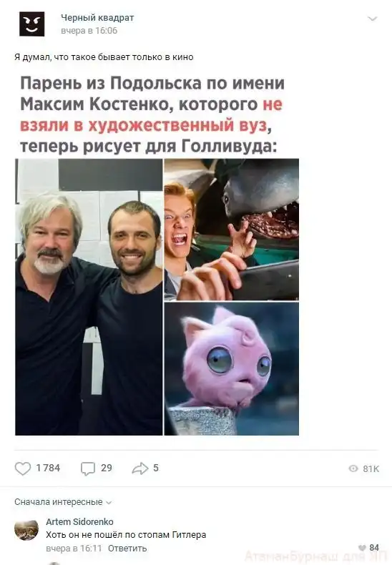Click the like count 1784
The height and width of the screenshot is (565, 392).
tap(48, 468)
